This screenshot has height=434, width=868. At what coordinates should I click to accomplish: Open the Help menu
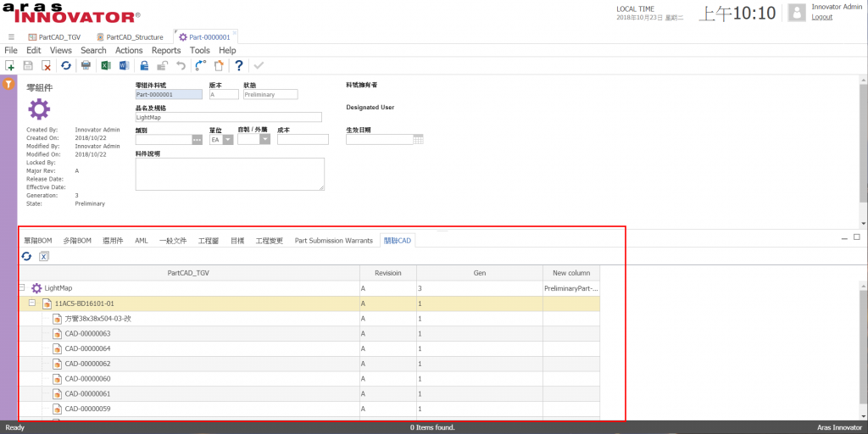pyautogui.click(x=227, y=50)
